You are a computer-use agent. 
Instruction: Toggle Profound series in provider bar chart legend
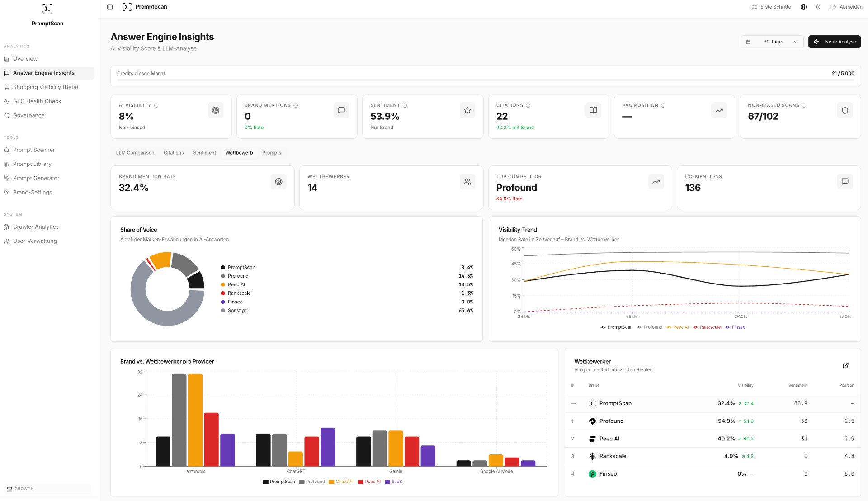[x=312, y=482]
